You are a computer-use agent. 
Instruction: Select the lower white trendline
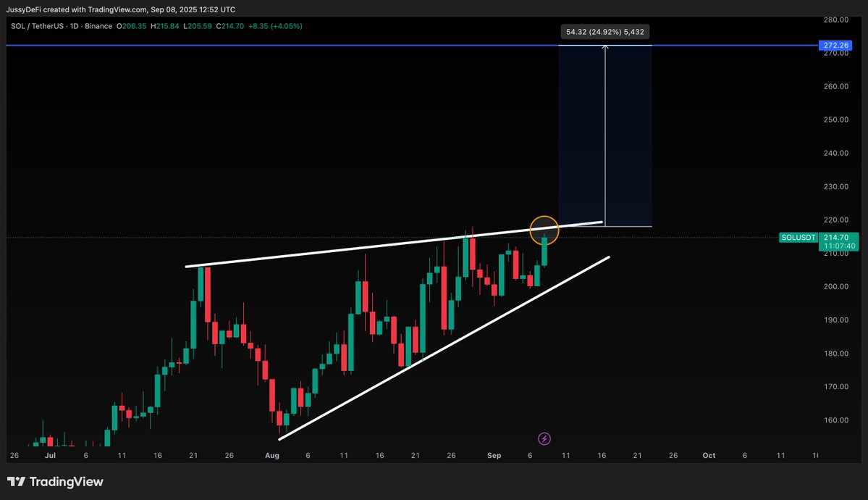[444, 348]
